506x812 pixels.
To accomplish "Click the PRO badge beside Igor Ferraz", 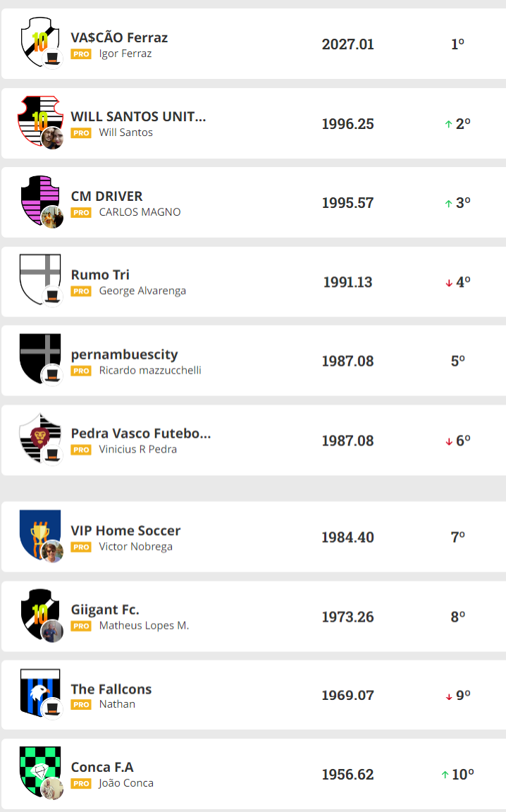I will [x=81, y=54].
